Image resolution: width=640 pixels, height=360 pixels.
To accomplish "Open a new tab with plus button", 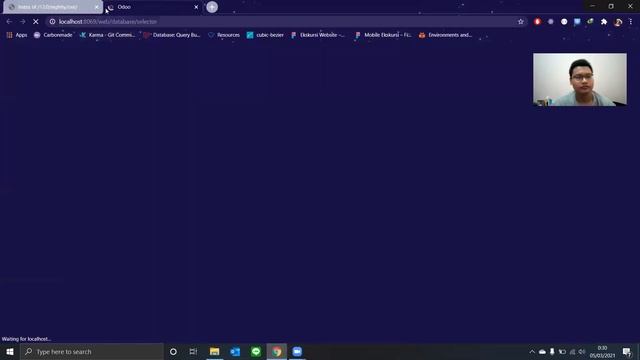I will (x=212, y=7).
